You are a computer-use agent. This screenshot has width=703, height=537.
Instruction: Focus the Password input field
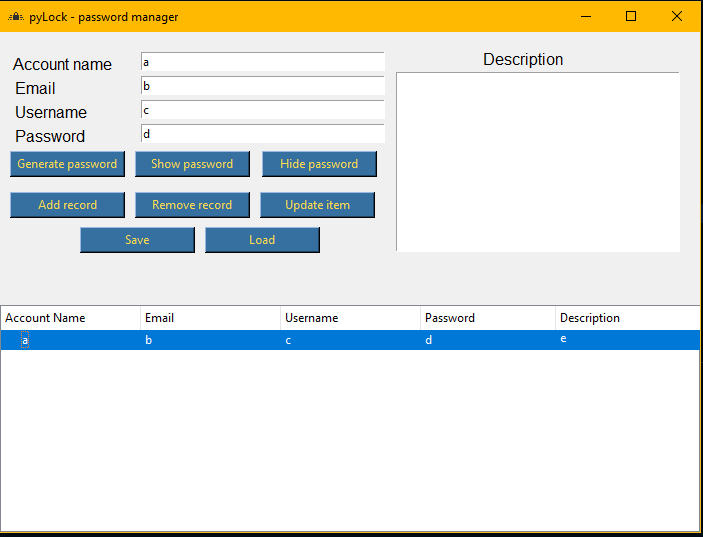(263, 134)
